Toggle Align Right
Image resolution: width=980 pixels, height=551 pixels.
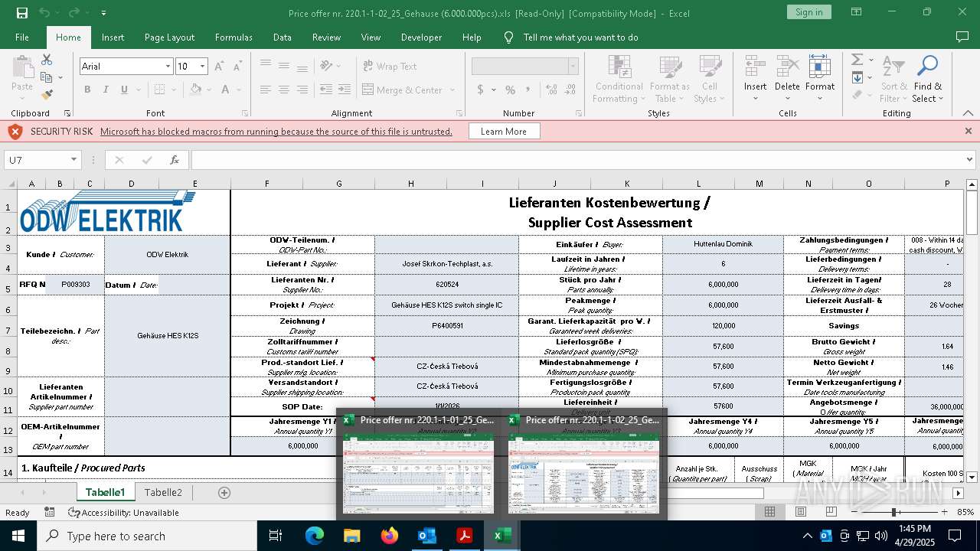(x=301, y=90)
